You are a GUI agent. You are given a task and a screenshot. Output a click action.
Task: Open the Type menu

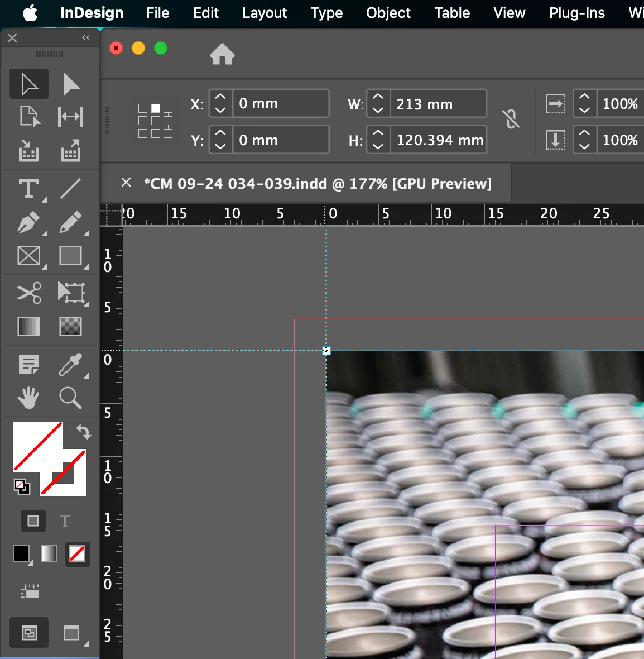coord(326,13)
